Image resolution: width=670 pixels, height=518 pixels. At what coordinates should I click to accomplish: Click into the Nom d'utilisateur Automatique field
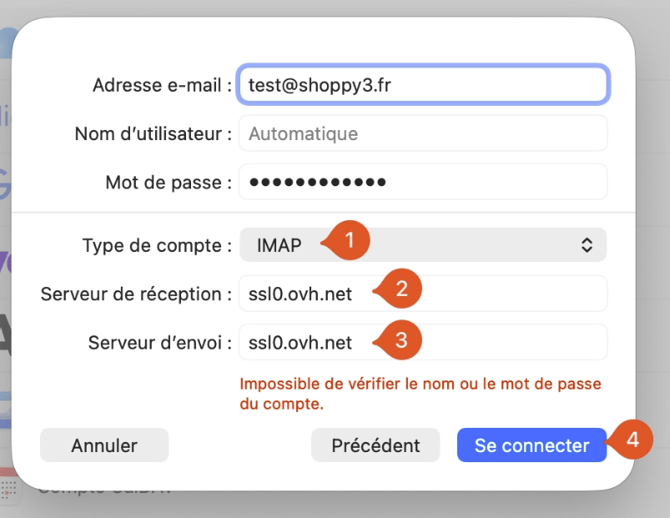click(x=423, y=133)
